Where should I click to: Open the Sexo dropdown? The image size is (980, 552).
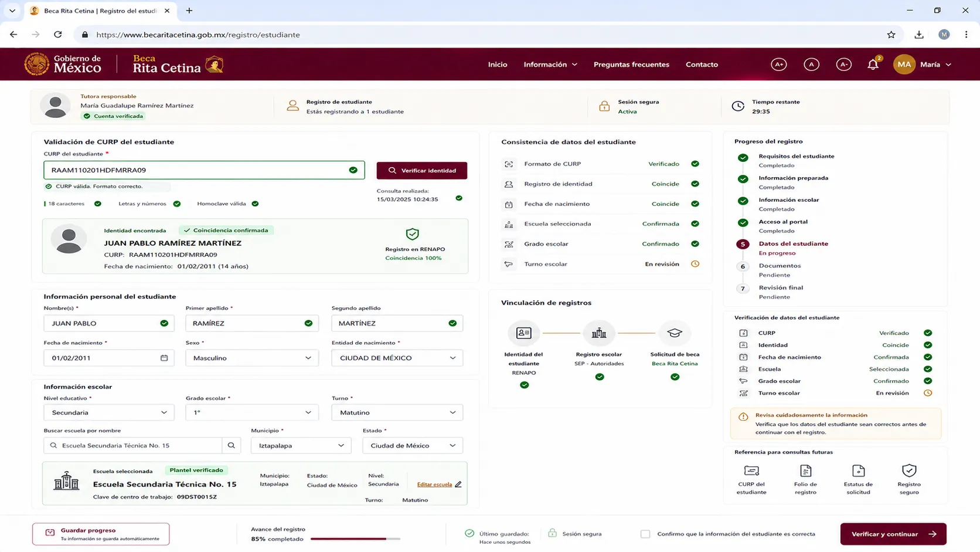[252, 358]
